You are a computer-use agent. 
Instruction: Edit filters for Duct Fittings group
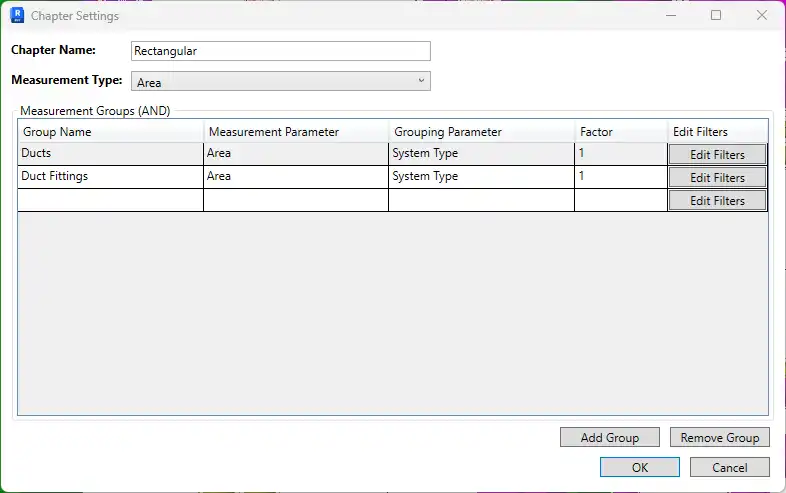[x=717, y=178]
